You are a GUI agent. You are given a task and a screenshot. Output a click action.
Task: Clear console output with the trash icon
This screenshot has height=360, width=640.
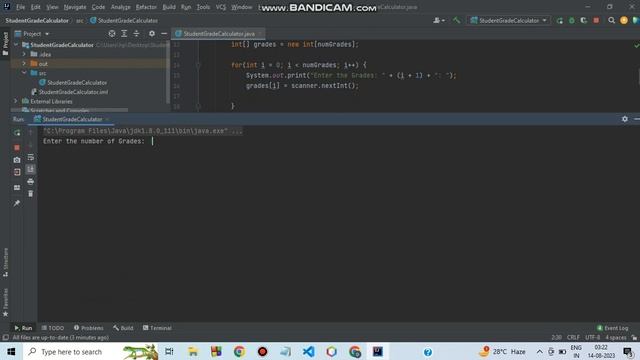point(31,193)
